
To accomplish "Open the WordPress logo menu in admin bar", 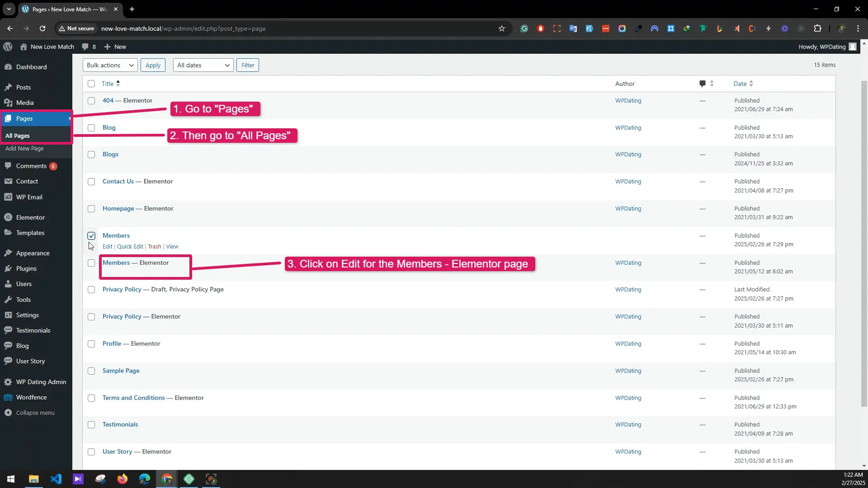I will pos(8,47).
